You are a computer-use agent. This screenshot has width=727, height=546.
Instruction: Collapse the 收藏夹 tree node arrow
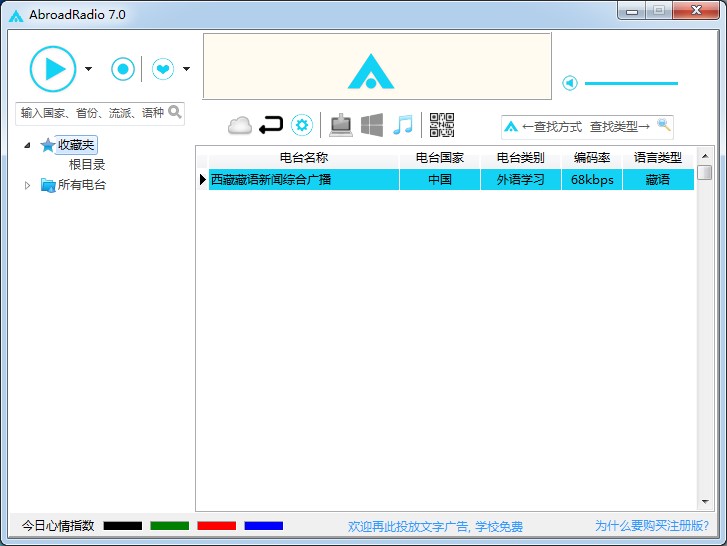click(27, 145)
